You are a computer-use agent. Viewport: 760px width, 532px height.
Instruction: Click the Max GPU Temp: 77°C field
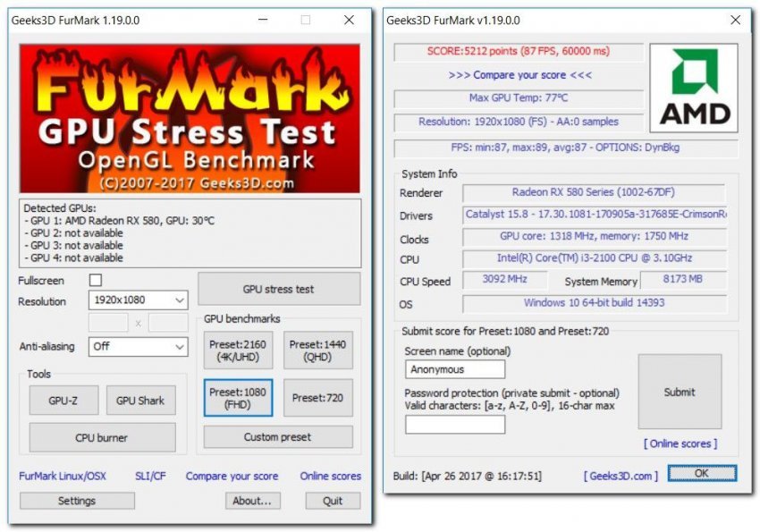519,98
